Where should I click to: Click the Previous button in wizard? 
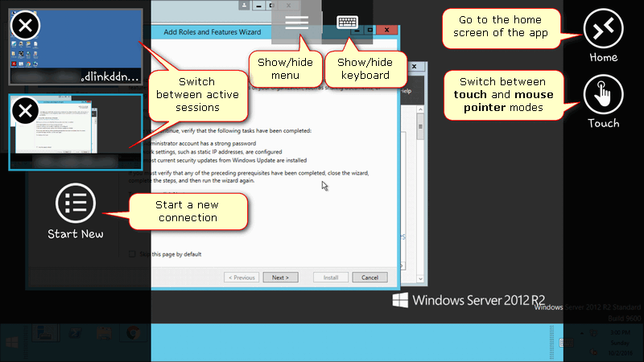(x=242, y=278)
